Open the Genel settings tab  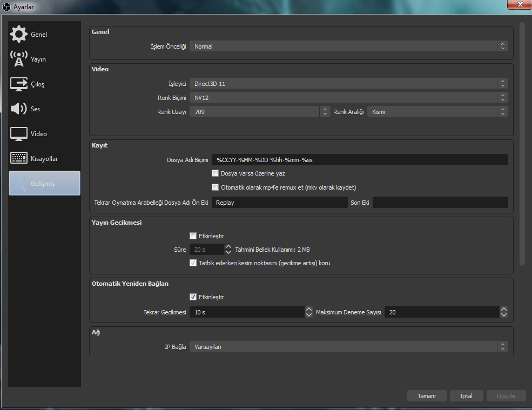(x=39, y=34)
